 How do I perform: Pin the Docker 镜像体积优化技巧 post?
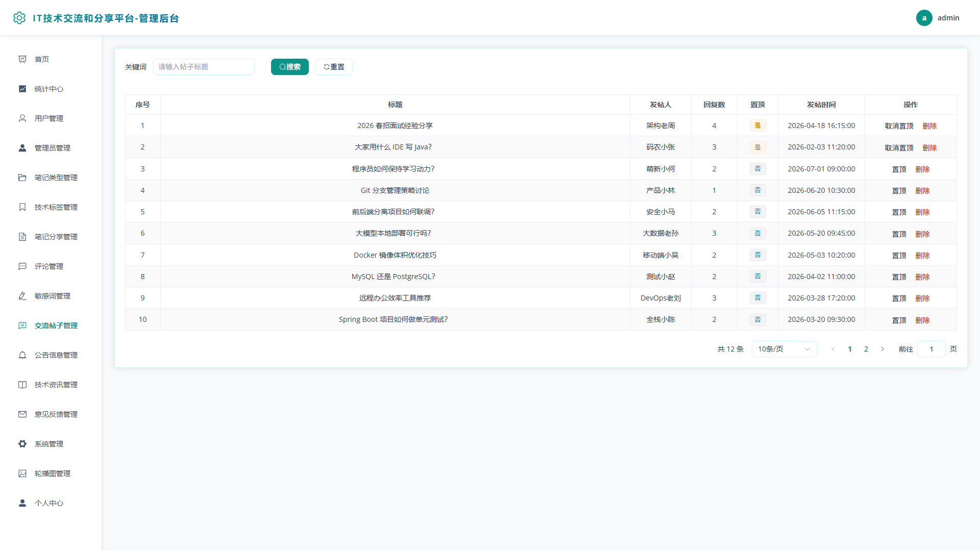899,256
